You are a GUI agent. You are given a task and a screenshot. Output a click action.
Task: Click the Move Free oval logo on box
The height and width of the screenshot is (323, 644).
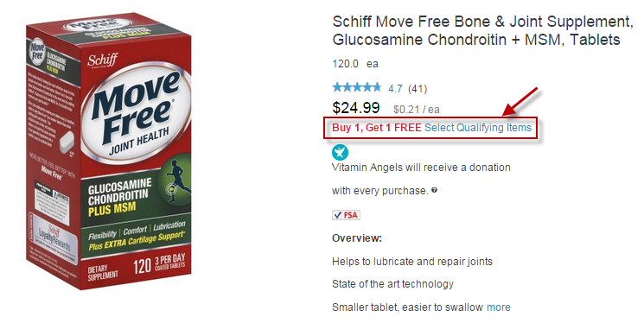click(x=136, y=113)
